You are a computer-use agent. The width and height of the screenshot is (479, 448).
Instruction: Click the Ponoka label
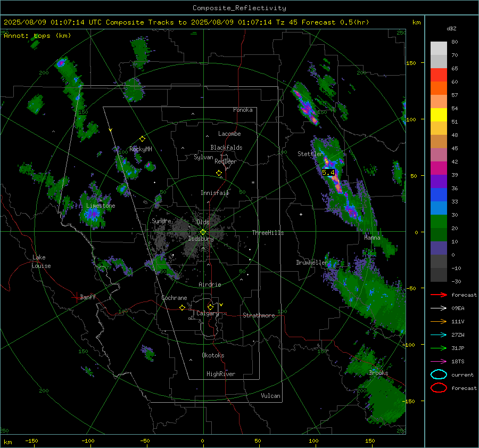[x=243, y=110]
